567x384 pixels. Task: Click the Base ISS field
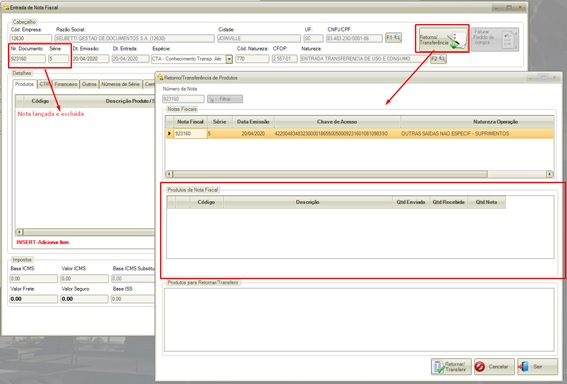click(x=133, y=299)
